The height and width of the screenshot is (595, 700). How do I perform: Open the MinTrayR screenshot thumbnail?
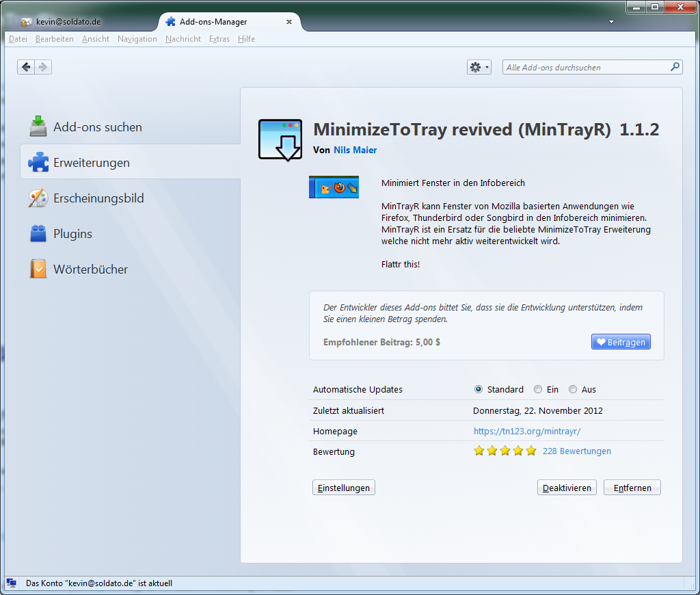[334, 187]
